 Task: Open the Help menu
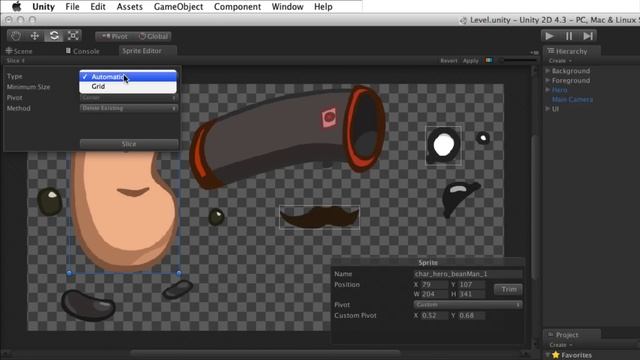click(323, 7)
